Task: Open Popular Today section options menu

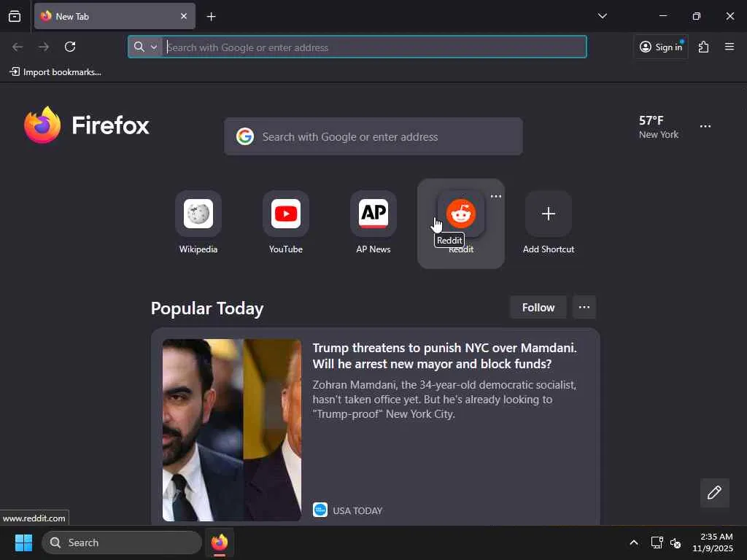Action: pos(584,308)
